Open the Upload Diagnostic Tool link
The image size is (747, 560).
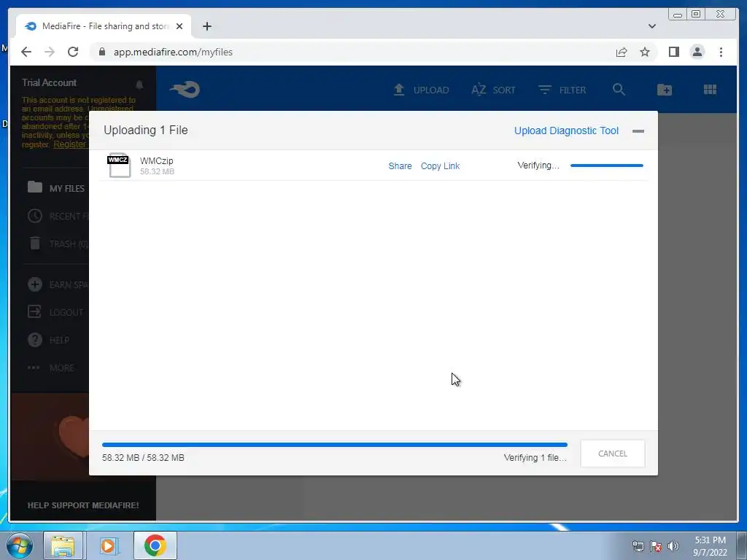[x=566, y=131]
